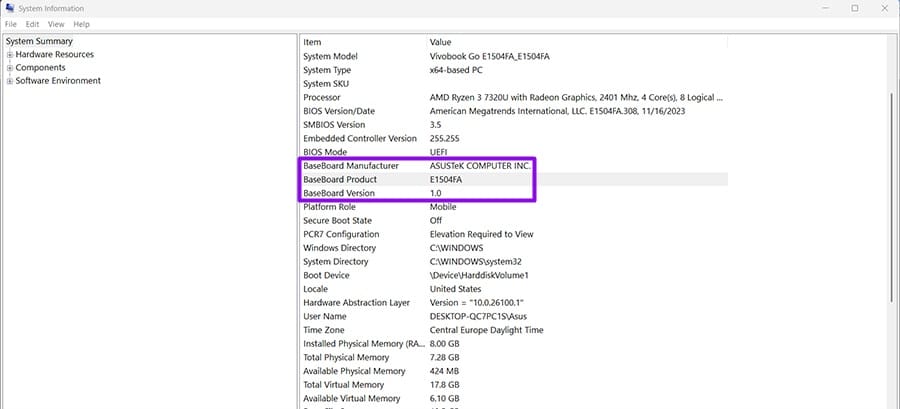Click the value Vivobook Go E1504FA_E1504FA
The width and height of the screenshot is (900, 409).
click(490, 56)
